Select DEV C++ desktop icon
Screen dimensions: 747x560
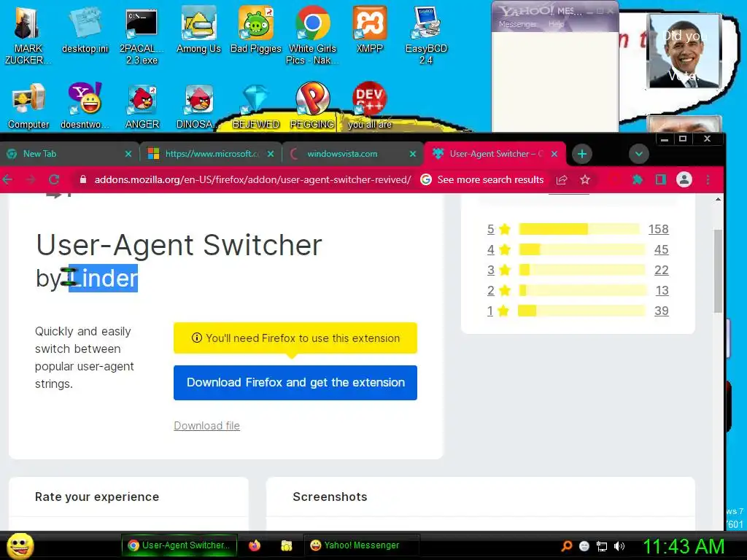[x=370, y=106]
